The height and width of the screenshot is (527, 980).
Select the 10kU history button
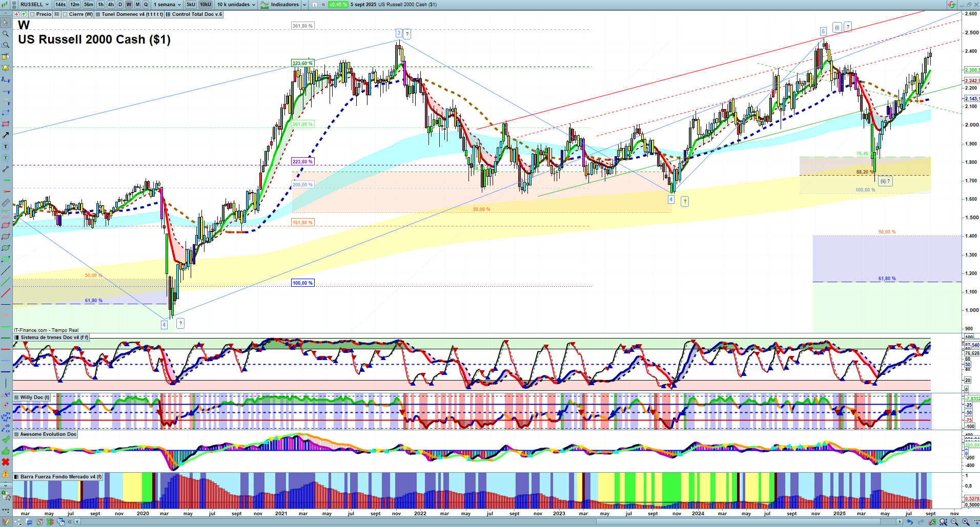[205, 5]
